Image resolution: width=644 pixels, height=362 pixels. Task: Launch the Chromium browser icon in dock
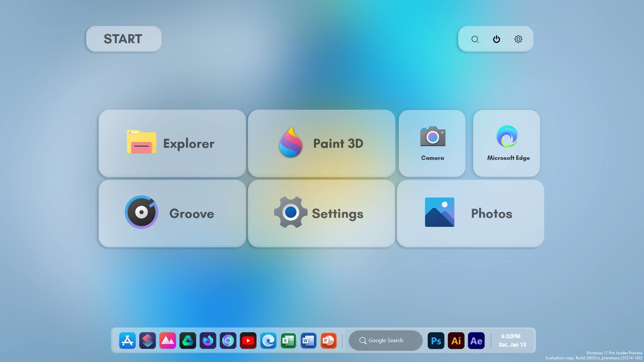point(228,341)
